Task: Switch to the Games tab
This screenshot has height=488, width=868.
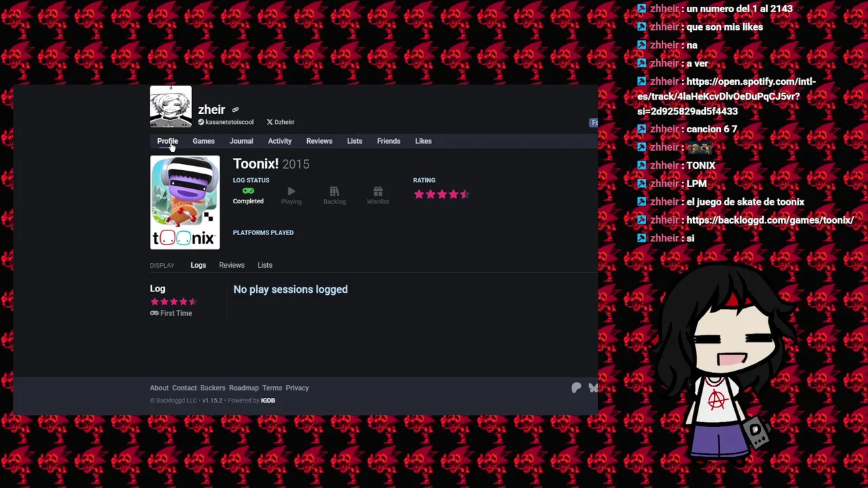Action: pos(203,141)
